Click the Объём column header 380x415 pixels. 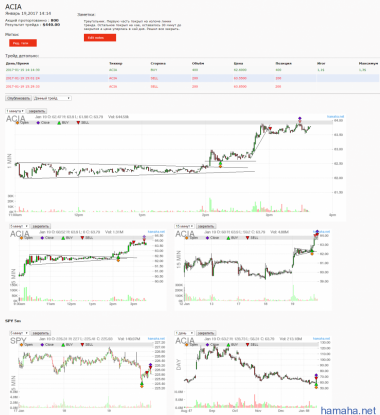(198, 63)
